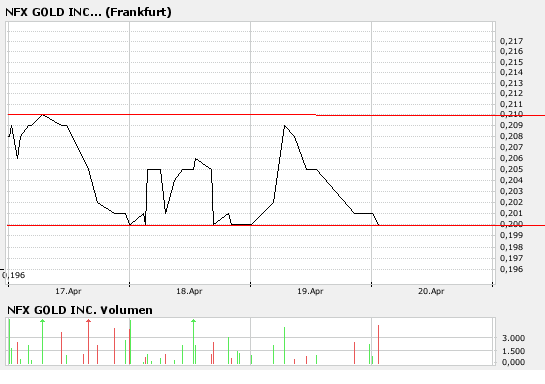Click the 19.Apr date label

310,291
